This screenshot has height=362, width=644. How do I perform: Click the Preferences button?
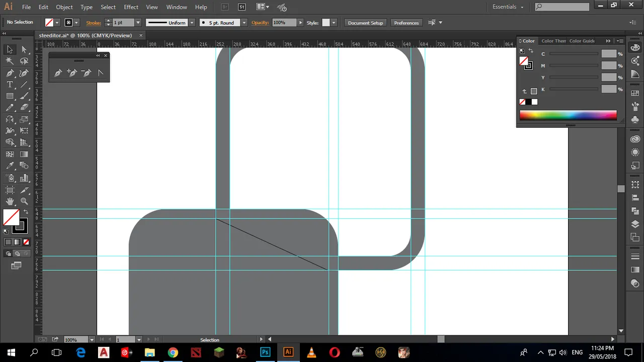tap(406, 23)
